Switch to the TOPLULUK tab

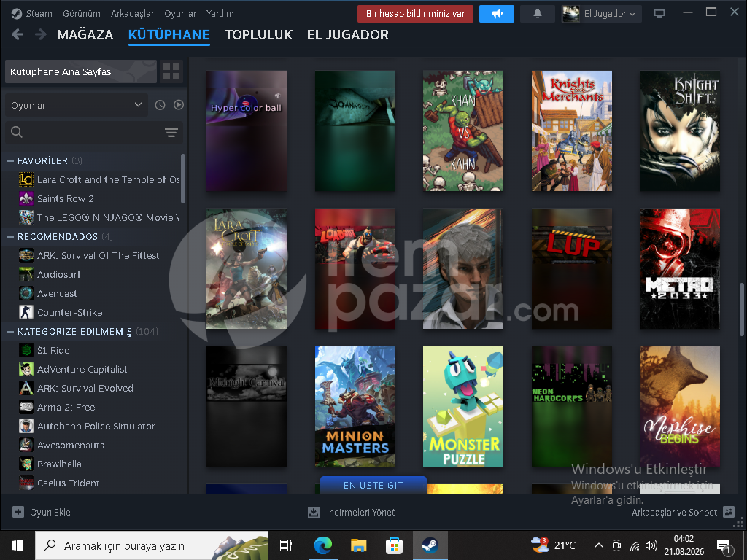click(x=259, y=34)
